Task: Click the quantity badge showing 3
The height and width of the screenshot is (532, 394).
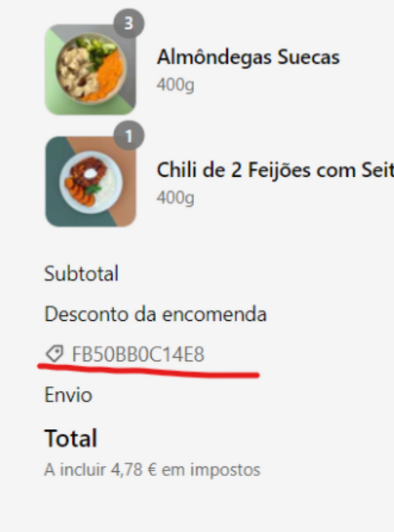Action: pyautogui.click(x=129, y=24)
